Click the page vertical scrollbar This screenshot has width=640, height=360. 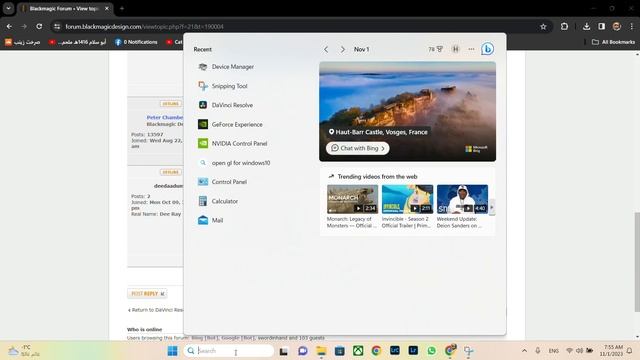[637, 262]
